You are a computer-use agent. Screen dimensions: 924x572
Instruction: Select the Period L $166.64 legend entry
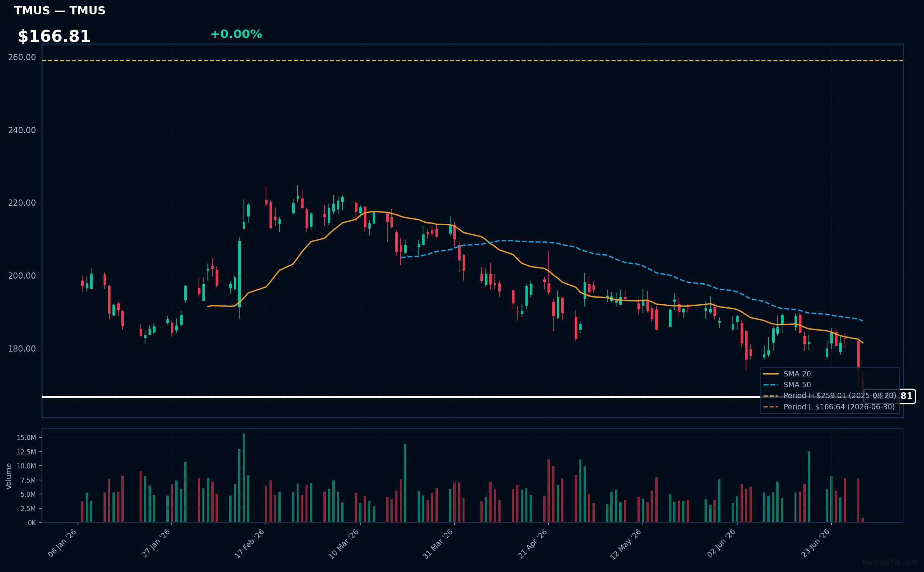829,407
